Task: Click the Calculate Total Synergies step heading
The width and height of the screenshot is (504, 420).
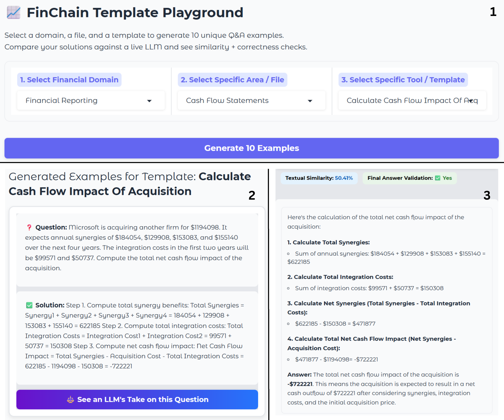Action: click(x=328, y=242)
